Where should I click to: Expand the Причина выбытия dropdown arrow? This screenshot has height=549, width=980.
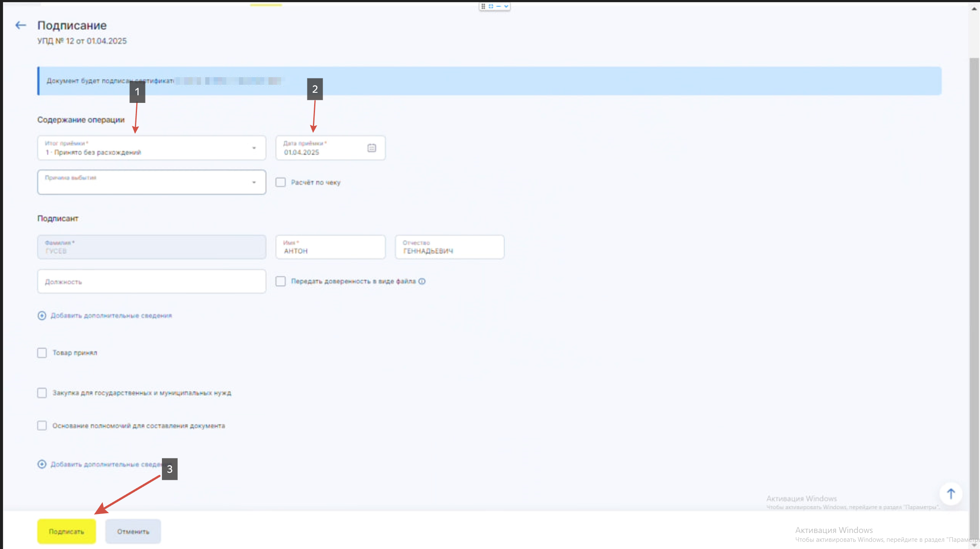254,182
